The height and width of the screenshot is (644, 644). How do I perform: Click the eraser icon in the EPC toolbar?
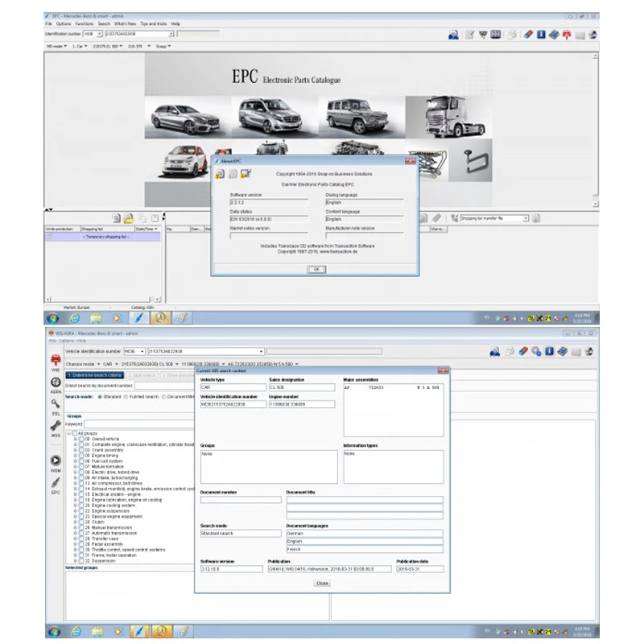(x=528, y=35)
